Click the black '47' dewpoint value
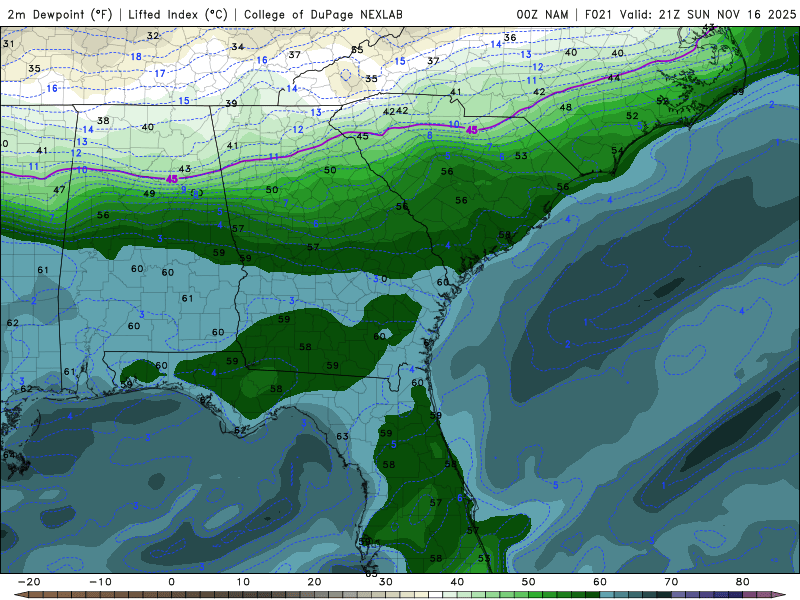Screen dimensions: 800x600 click(59, 190)
